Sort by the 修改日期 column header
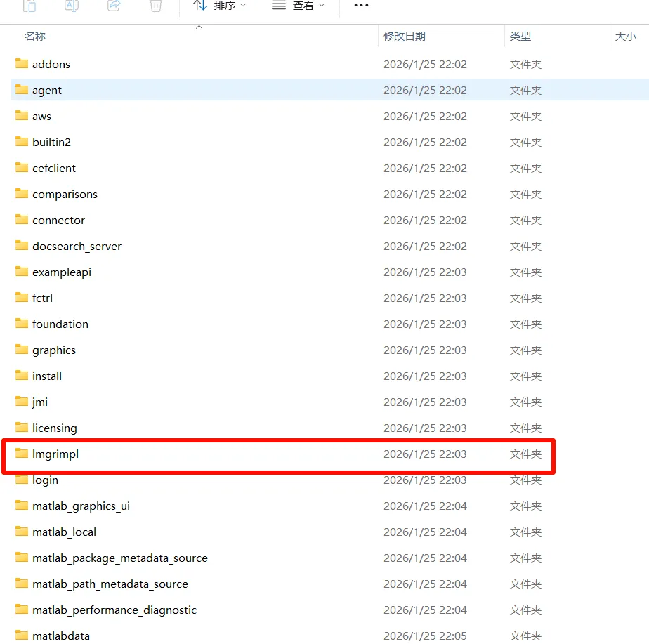 tap(405, 37)
